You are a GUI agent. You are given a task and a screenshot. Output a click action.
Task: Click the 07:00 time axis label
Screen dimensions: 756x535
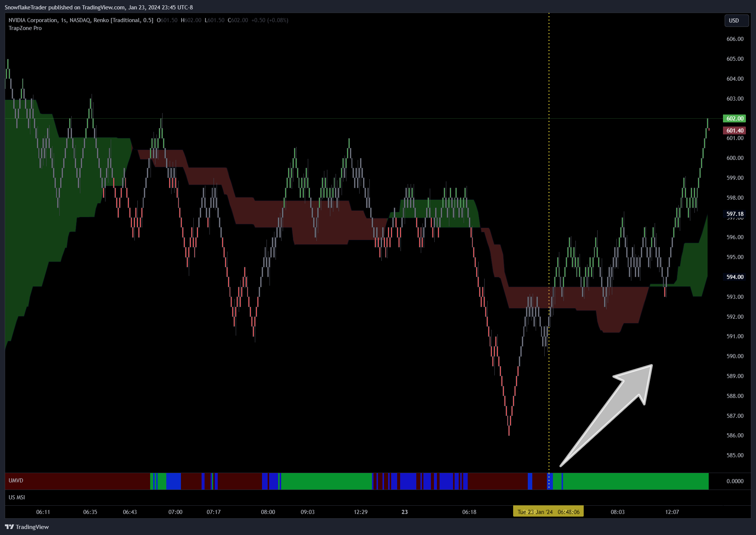175,512
